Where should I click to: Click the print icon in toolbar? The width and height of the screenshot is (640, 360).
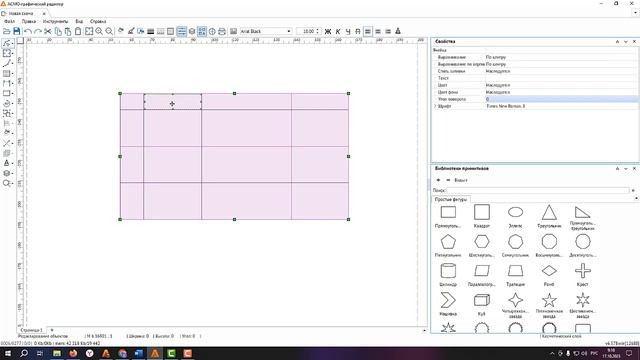(222, 31)
